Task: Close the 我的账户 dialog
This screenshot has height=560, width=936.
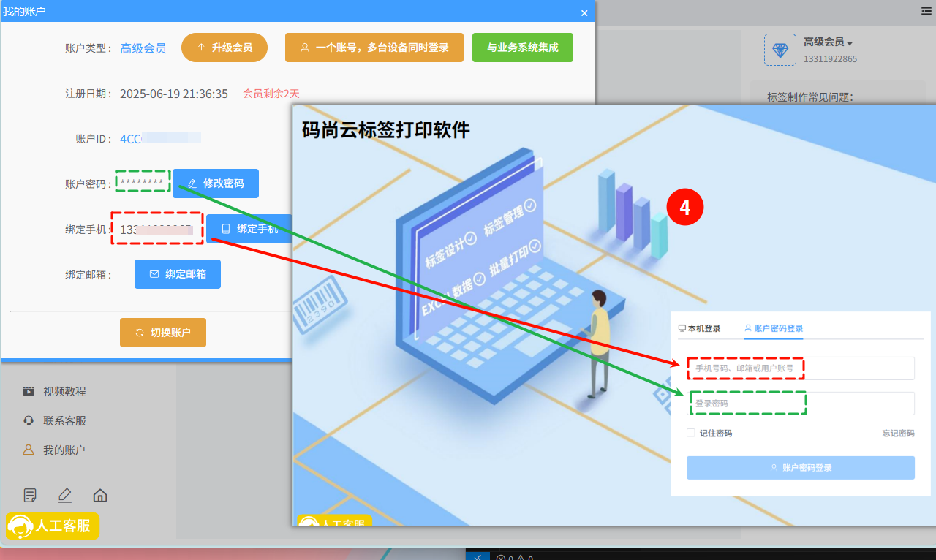Action: pyautogui.click(x=584, y=12)
